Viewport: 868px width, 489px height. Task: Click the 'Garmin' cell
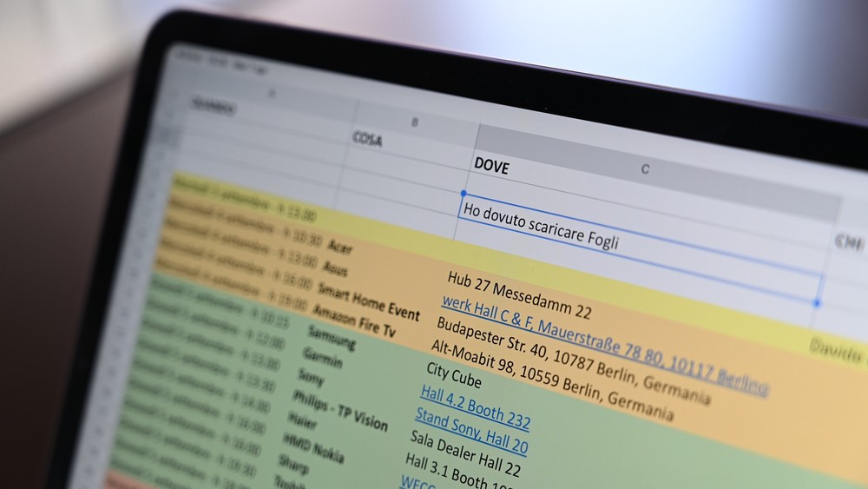point(323,358)
